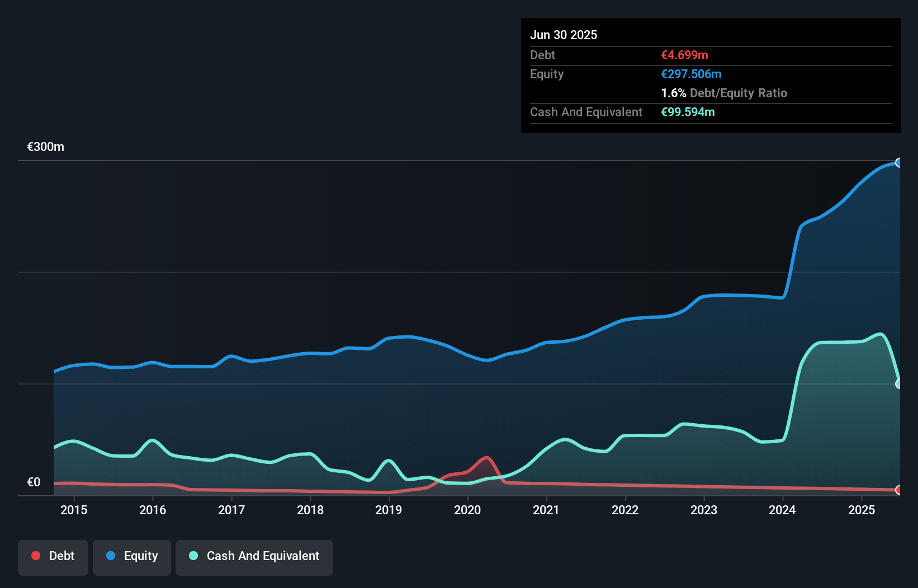
Task: Click the 2020 x-axis label
Action: tap(467, 510)
